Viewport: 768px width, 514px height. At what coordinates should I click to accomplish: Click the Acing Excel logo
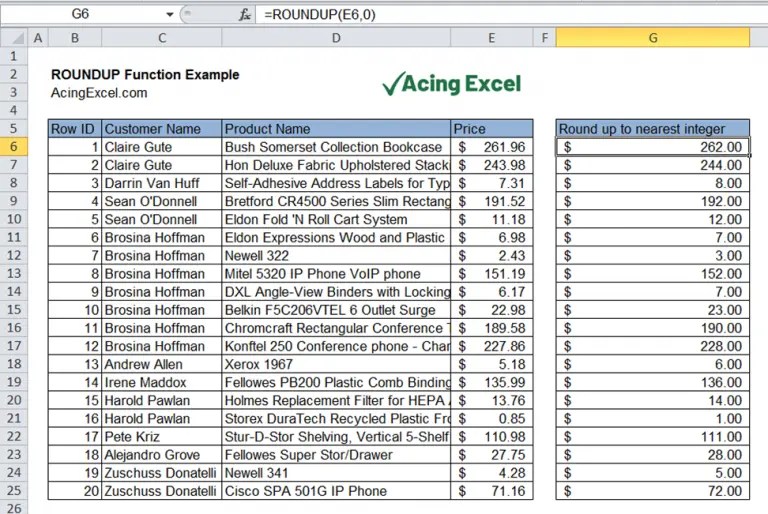pyautogui.click(x=452, y=84)
